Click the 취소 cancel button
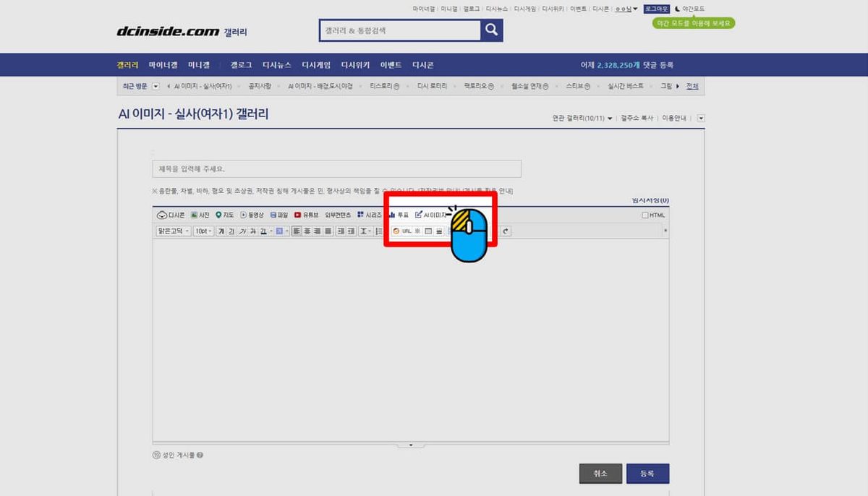 point(600,474)
